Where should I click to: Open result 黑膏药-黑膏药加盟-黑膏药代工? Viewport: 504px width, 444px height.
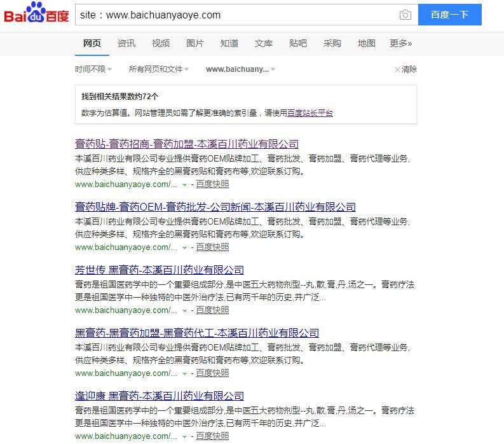(197, 333)
